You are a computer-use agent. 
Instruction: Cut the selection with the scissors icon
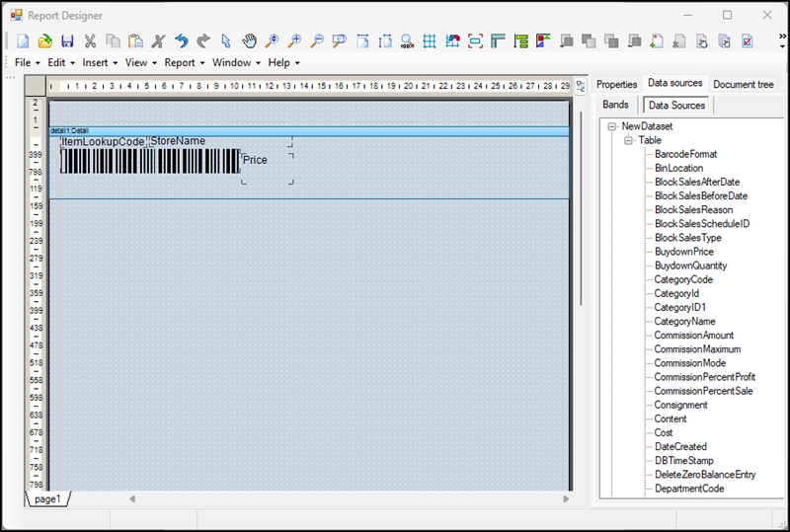pos(90,40)
